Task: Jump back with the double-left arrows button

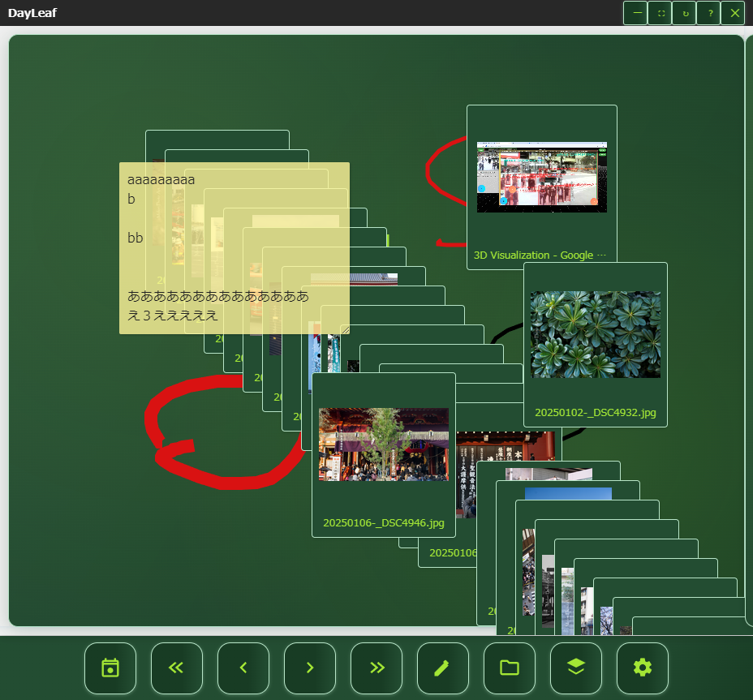Action: point(176,668)
